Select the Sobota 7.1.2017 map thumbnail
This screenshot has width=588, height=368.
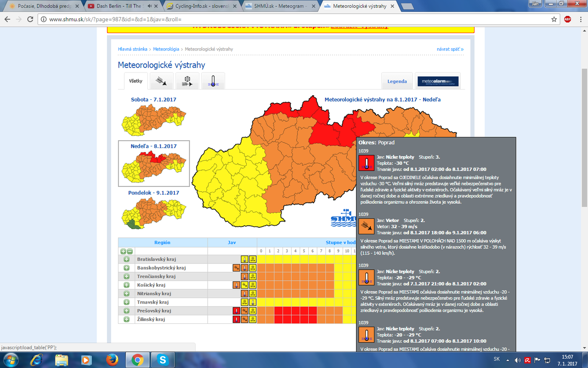point(153,120)
